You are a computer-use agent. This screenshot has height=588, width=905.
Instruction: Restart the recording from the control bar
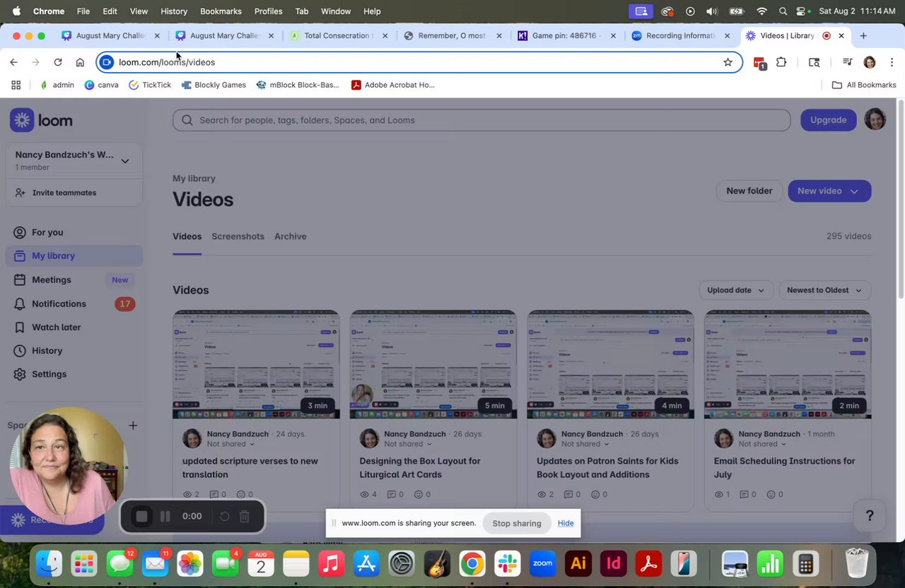point(224,517)
